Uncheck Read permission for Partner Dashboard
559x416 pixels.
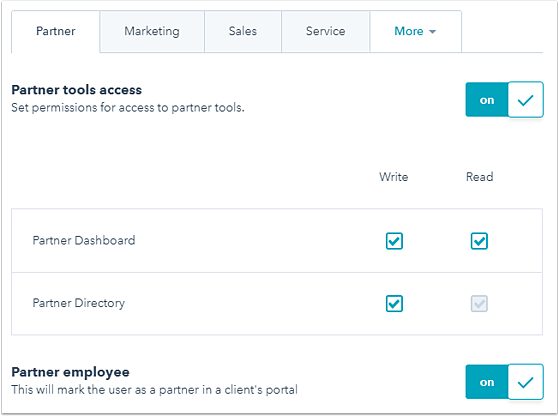coord(479,241)
